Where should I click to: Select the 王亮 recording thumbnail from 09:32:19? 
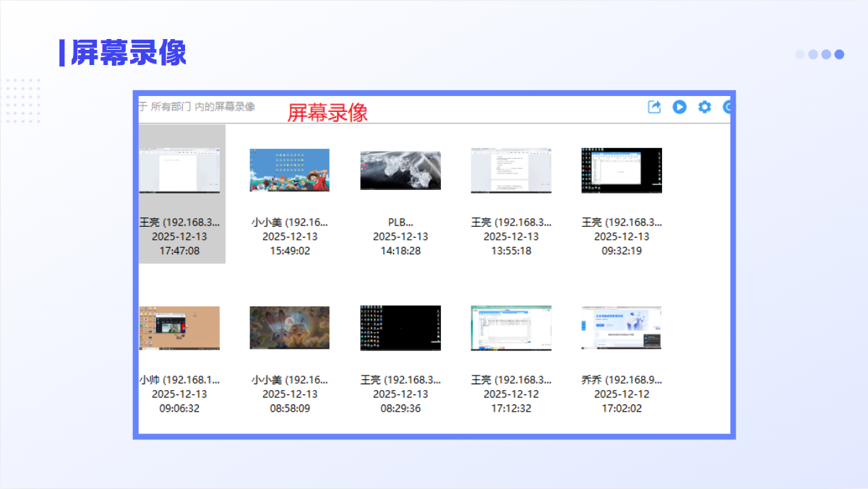pyautogui.click(x=622, y=170)
